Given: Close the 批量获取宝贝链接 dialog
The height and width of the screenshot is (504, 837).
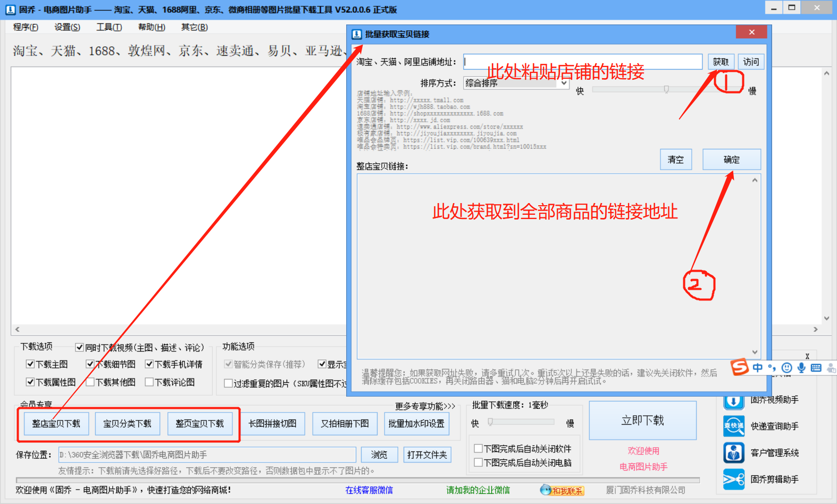Looking at the screenshot, I should [751, 32].
